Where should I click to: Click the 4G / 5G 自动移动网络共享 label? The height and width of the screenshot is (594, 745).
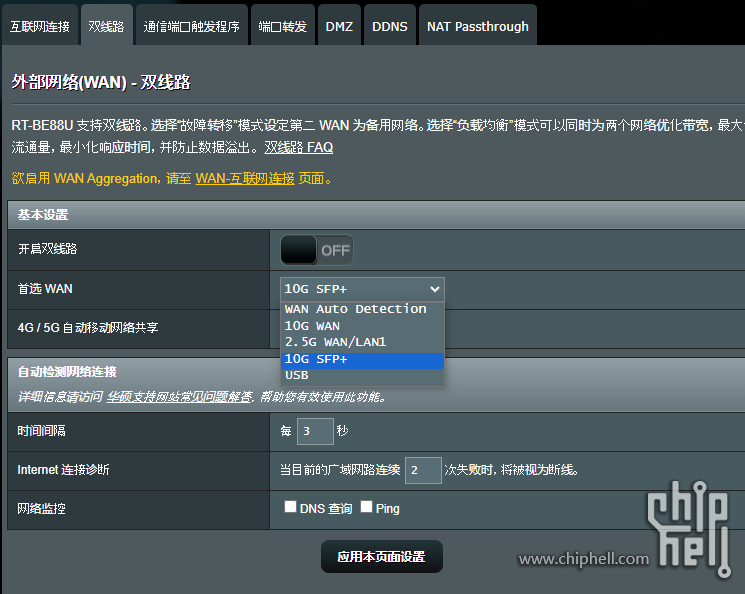point(88,328)
